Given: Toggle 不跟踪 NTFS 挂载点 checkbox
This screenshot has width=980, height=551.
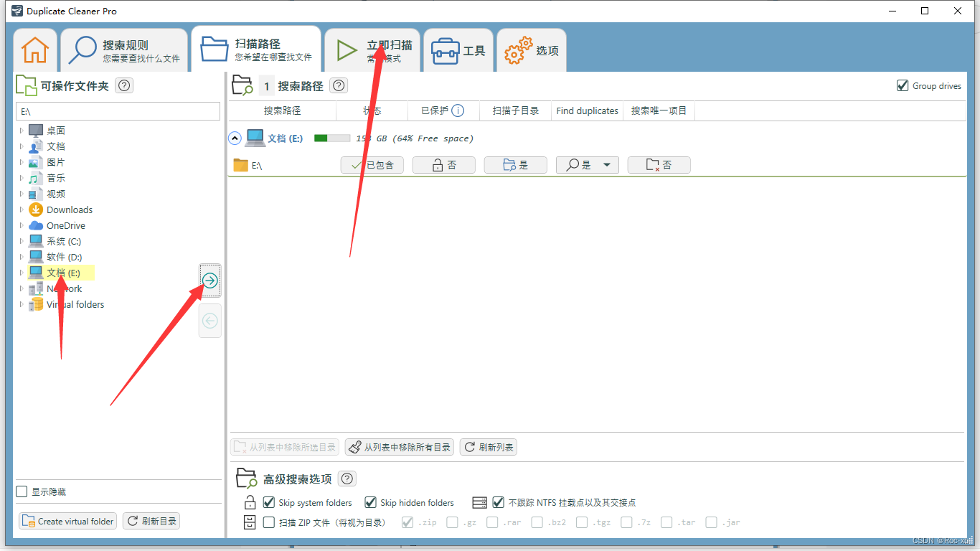Looking at the screenshot, I should [x=499, y=502].
